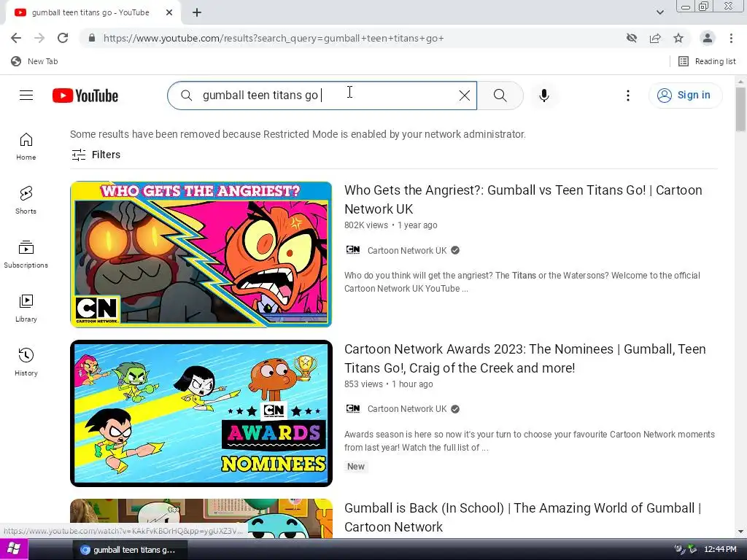Open 'Gumball is Back (In School)' title
The image size is (747, 560).
click(x=522, y=518)
